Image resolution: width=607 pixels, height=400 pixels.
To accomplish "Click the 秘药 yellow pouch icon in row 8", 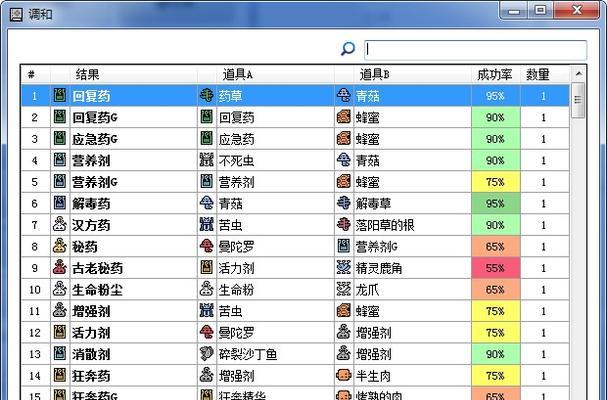I will (x=60, y=246).
